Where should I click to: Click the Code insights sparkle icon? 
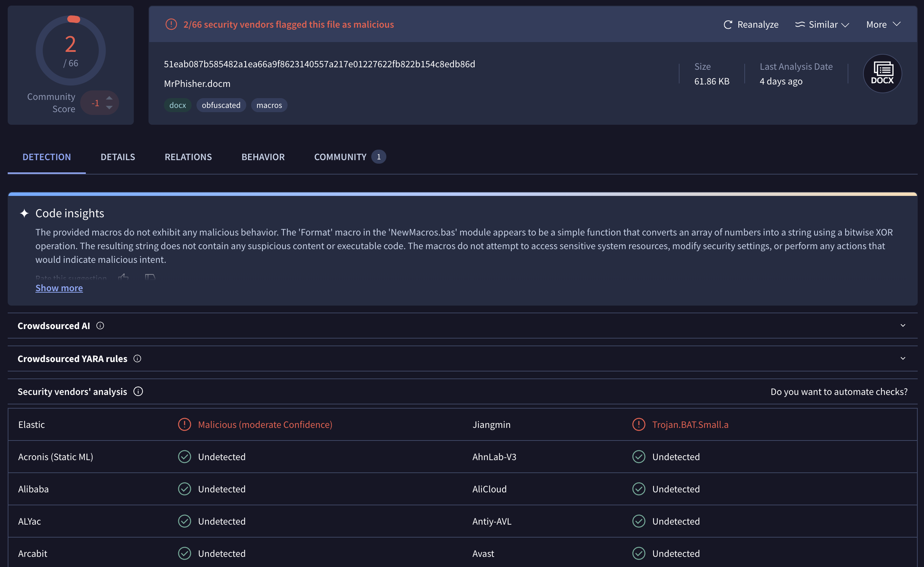[25, 213]
